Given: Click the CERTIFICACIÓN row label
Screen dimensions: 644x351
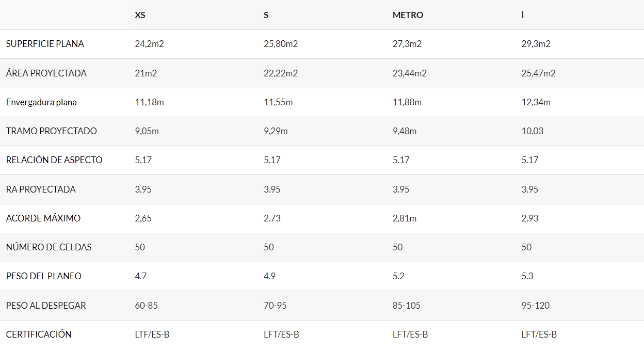Looking at the screenshot, I should pyautogui.click(x=39, y=334).
